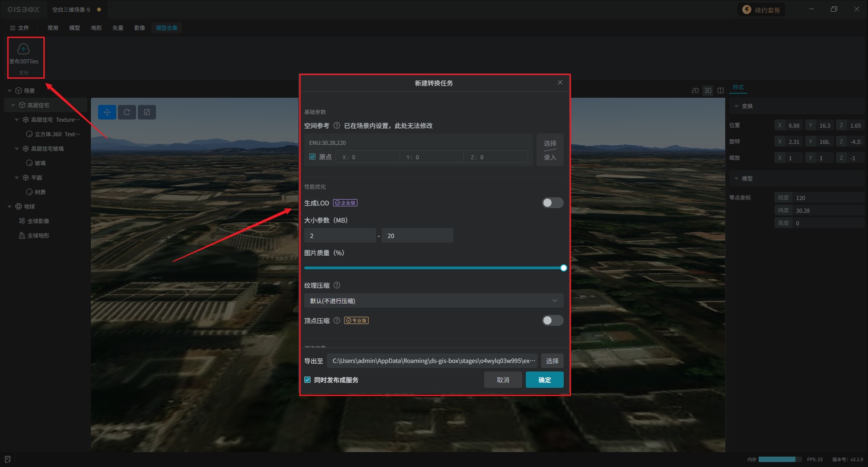Viewport: 868px width, 467px height.
Task: Select the rotate tool in viewport
Action: pos(127,112)
